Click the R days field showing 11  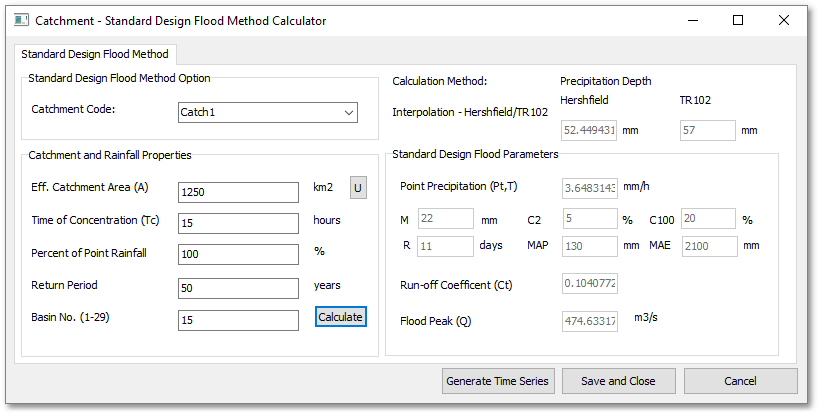point(446,246)
